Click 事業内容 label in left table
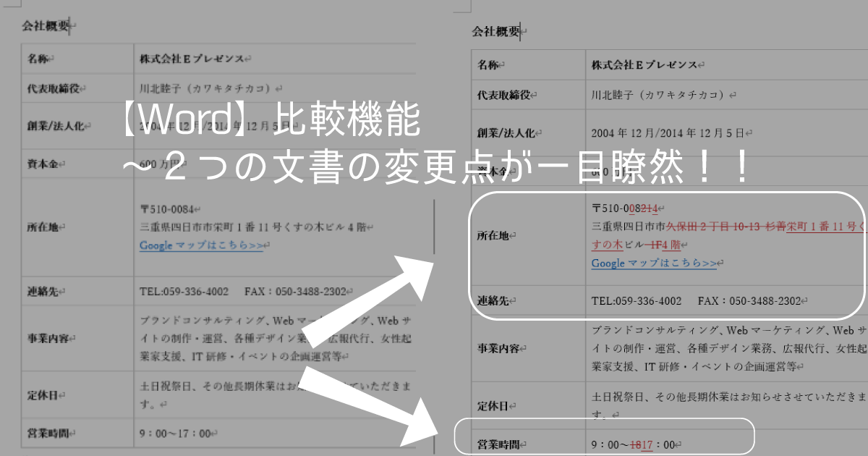The width and height of the screenshot is (868, 456). pos(48,338)
